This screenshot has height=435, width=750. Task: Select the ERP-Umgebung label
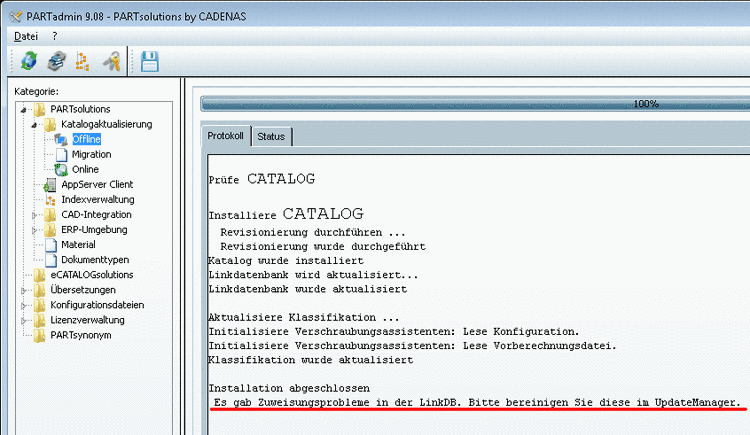[94, 230]
